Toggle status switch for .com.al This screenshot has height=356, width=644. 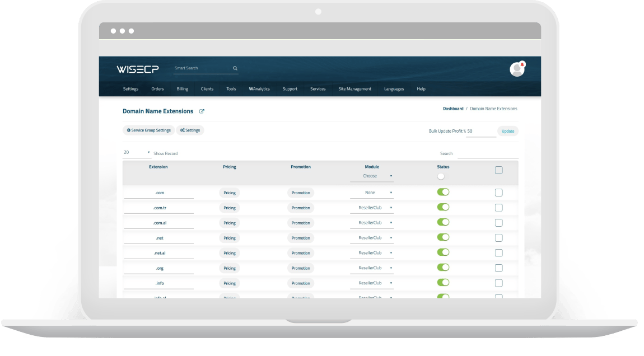(x=443, y=222)
